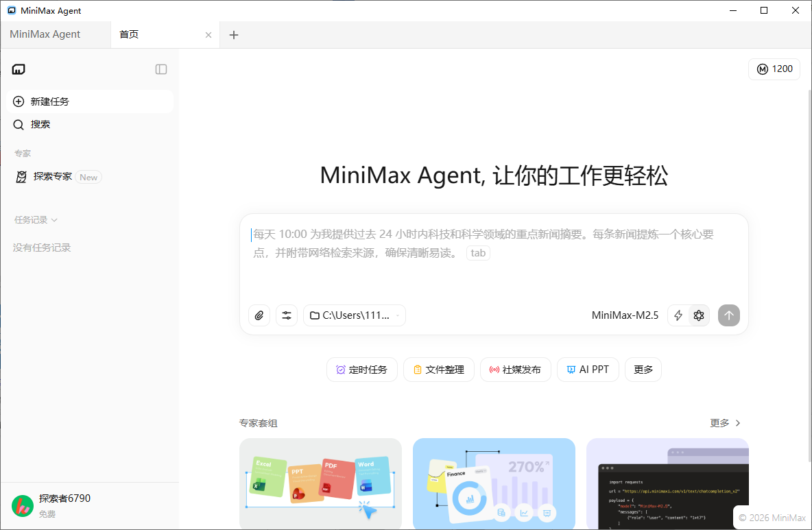Image resolution: width=812 pixels, height=530 pixels.
Task: Toggle the 社媒发布 quick action
Action: point(515,369)
